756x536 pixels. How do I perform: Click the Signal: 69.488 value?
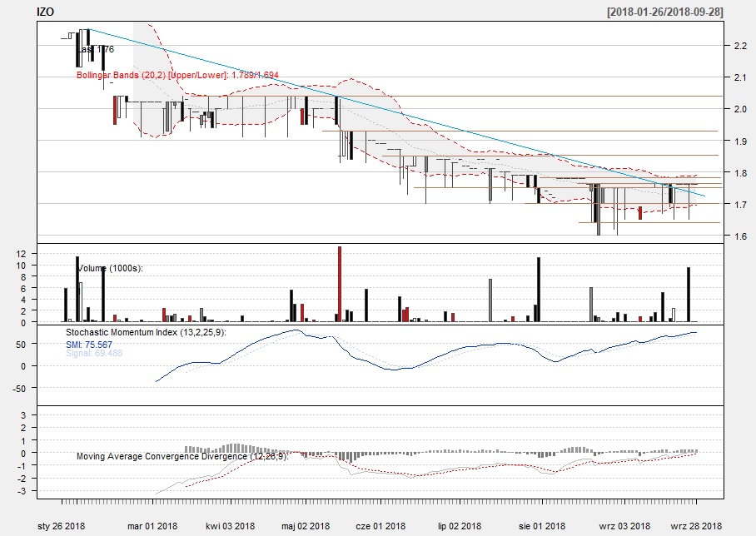click(94, 354)
